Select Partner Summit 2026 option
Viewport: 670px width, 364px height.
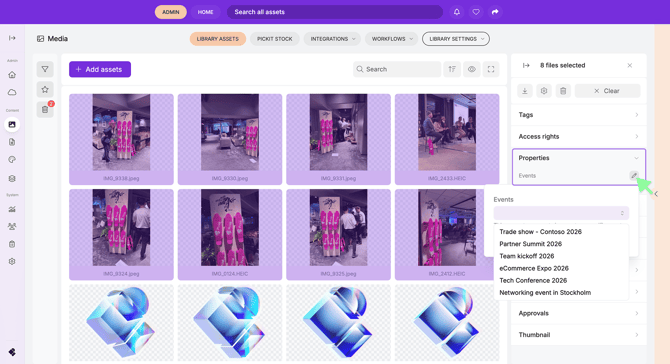point(561,244)
